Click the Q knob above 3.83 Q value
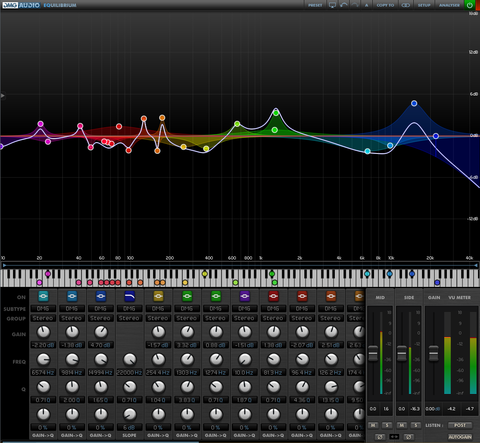 click(x=187, y=387)
